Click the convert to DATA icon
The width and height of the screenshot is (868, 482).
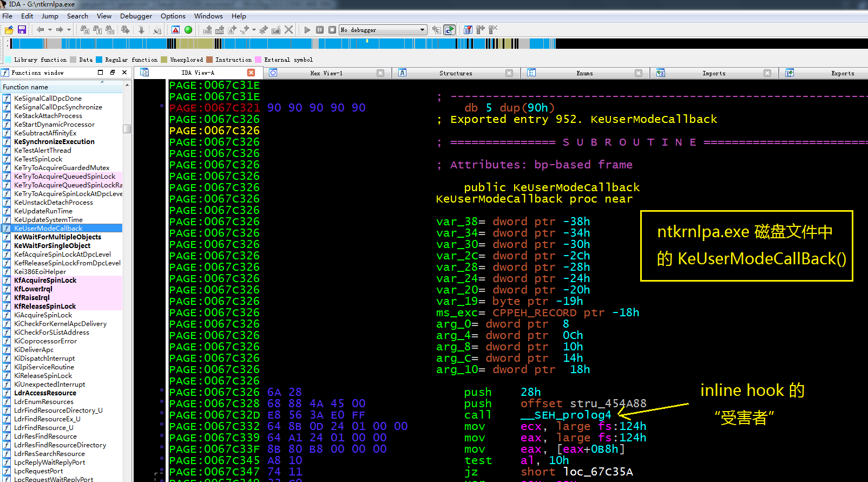220,30
